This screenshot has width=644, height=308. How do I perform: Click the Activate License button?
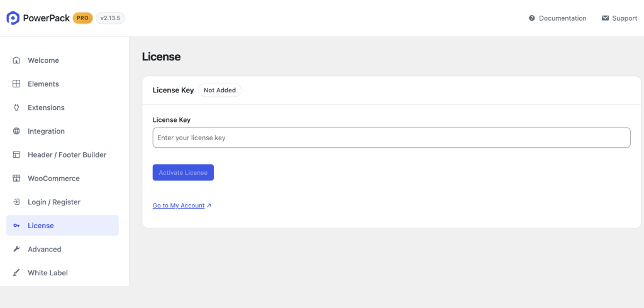tap(183, 172)
